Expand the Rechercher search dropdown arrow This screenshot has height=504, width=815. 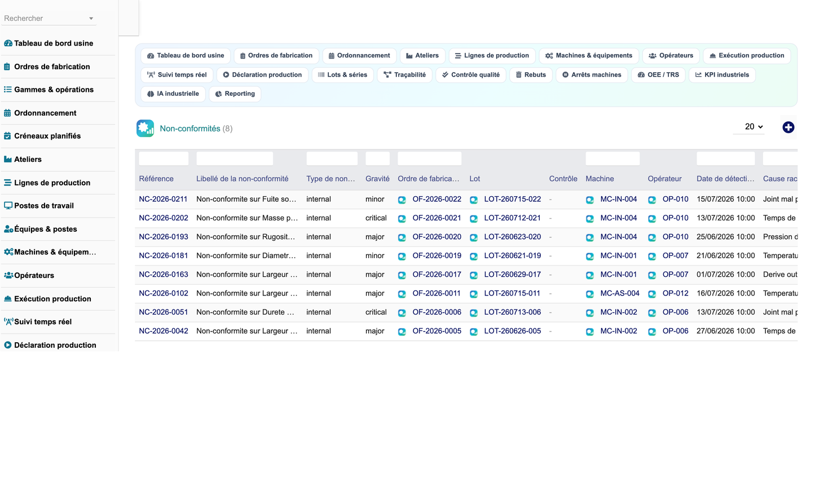pyautogui.click(x=91, y=19)
